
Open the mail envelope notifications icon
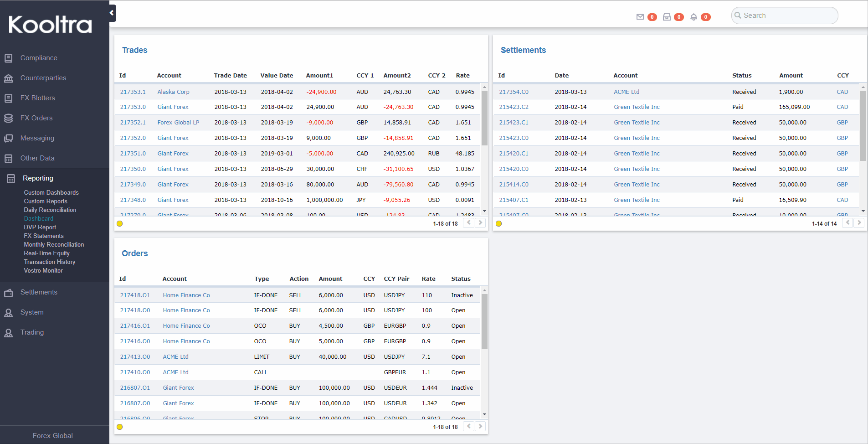[x=640, y=17]
